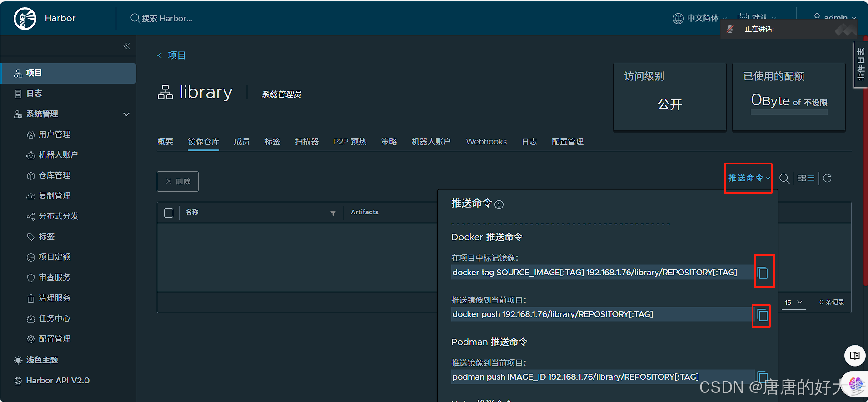868x402 pixels.
Task: Switch to the 配置管理 project tab
Action: click(x=568, y=142)
